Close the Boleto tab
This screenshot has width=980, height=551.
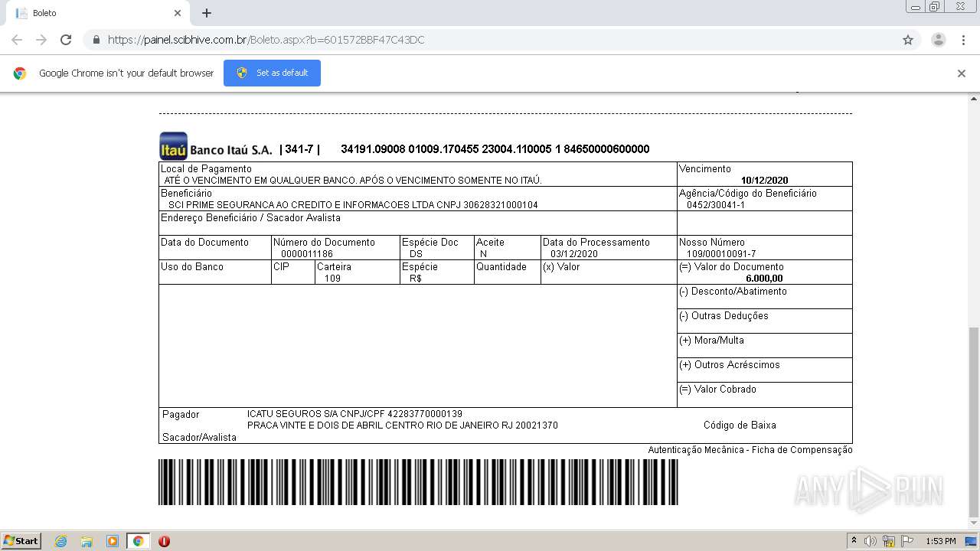(x=178, y=13)
